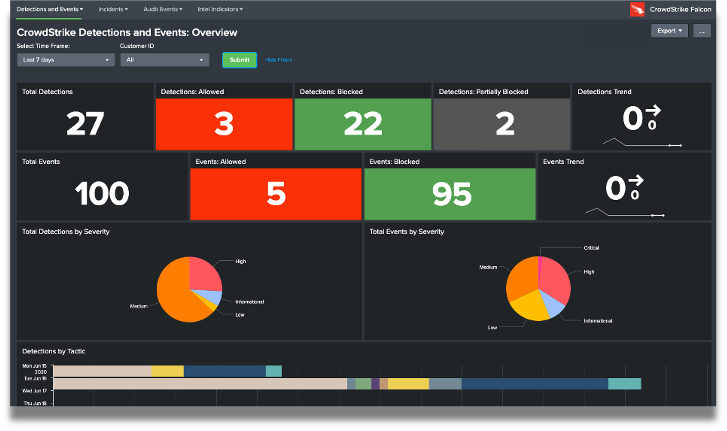This screenshot has width=727, height=431.
Task: Open the Last 7 days time frame dropdown
Action: [66, 60]
